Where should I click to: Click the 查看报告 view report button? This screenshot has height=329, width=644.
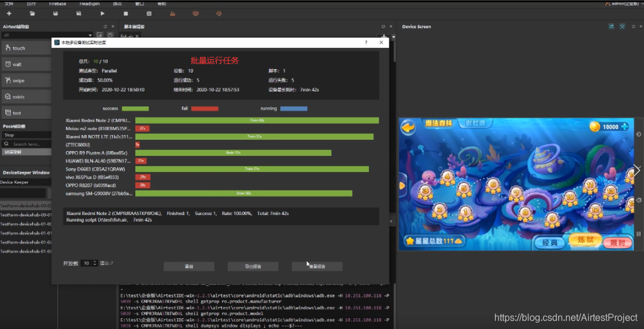(317, 266)
